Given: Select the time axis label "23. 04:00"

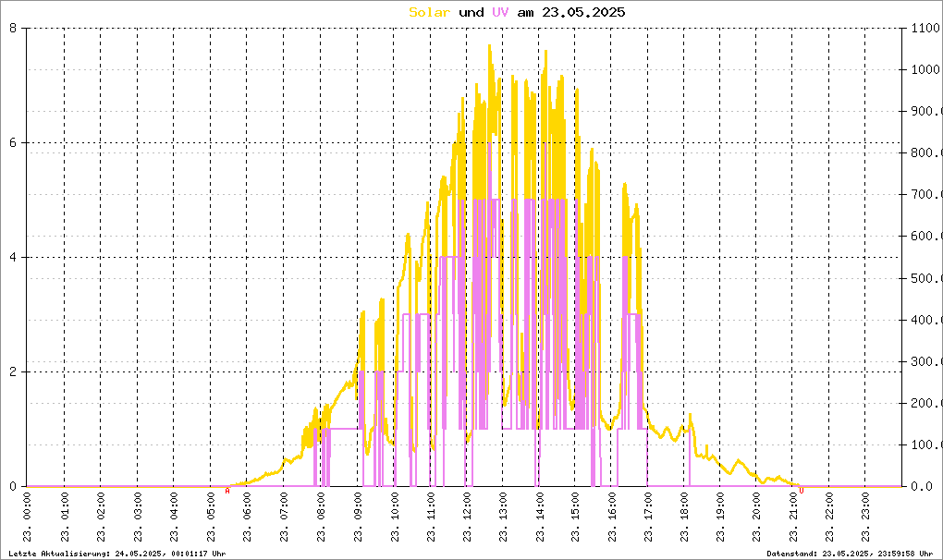Looking at the screenshot, I should pyautogui.click(x=174, y=517).
